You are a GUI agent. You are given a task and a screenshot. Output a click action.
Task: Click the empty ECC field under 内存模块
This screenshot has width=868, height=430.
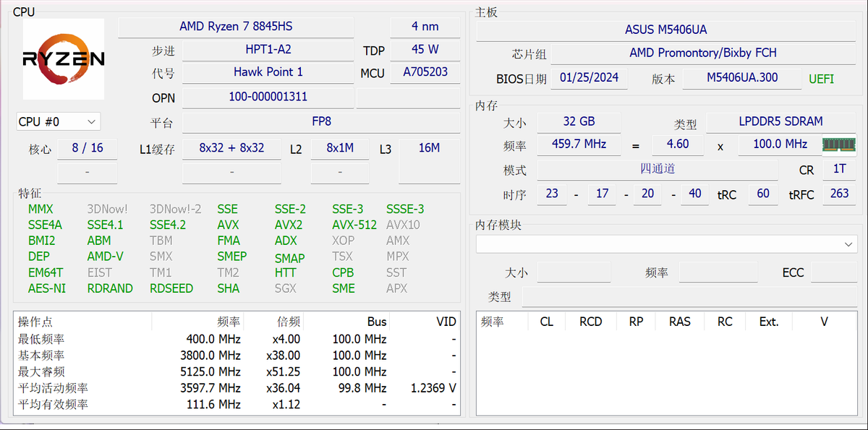[833, 272]
